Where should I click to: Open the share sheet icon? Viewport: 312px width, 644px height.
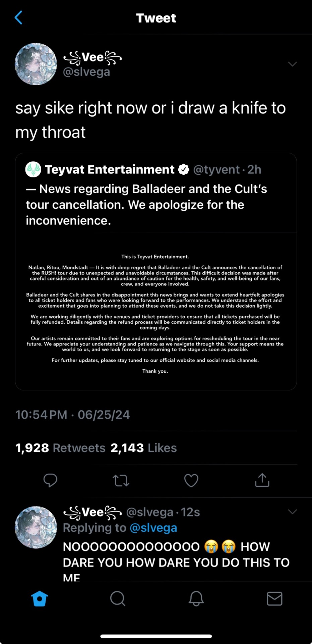[262, 480]
